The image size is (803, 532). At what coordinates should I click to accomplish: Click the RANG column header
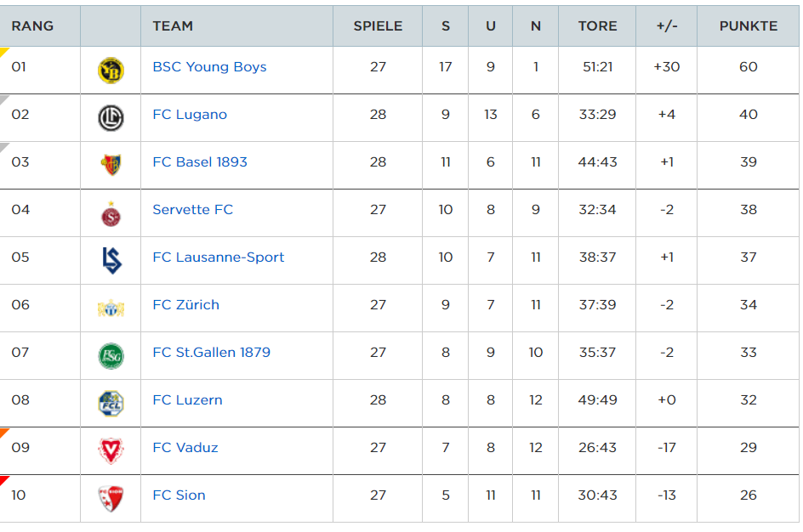(32, 26)
